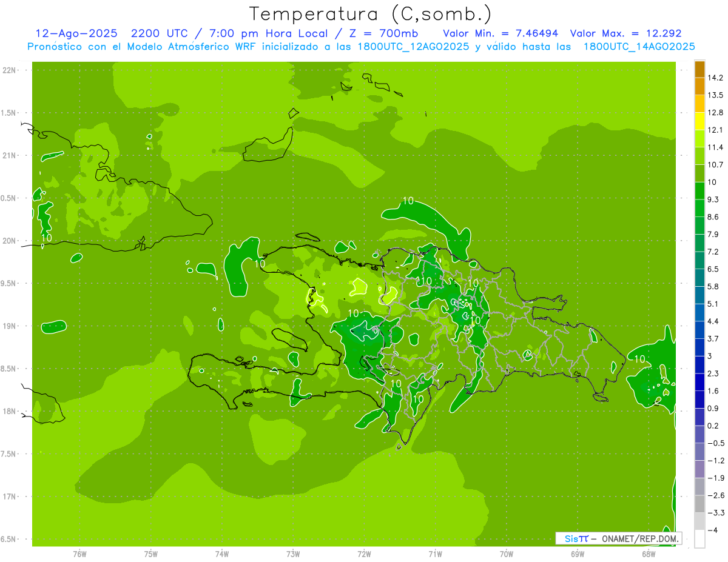Click the colorbar label '7.9'
Viewport: 728px width, 562px height.
[713, 234]
